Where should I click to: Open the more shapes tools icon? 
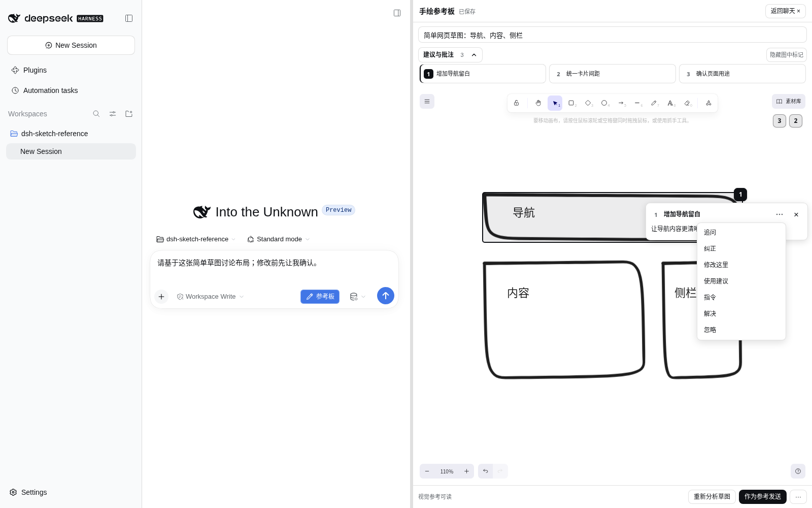click(708, 103)
